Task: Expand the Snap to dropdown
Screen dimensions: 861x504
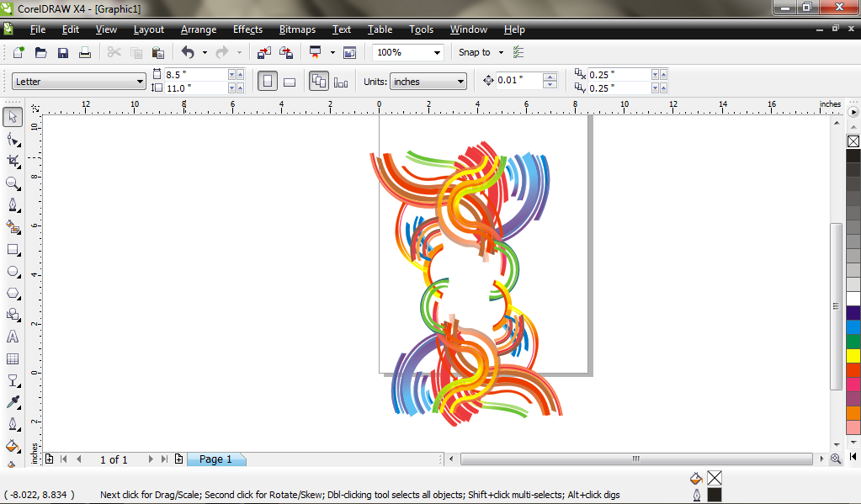Action: [501, 53]
